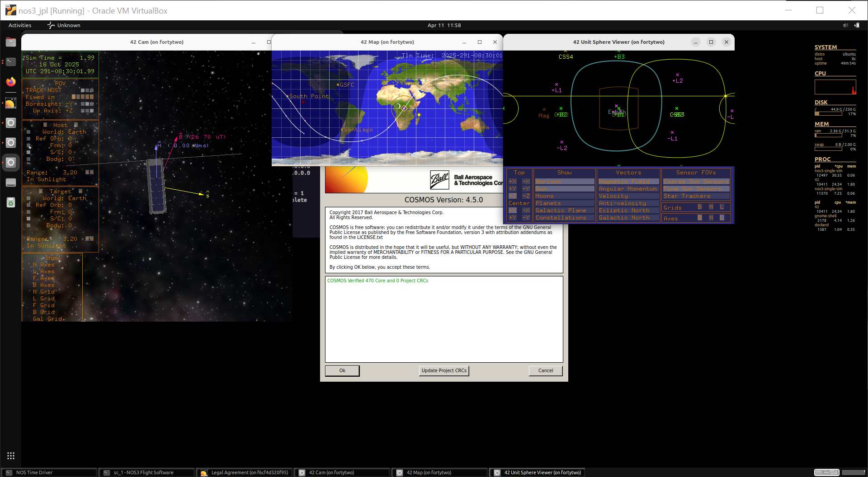
Task: Toggle Horizon display in Show panel
Action: click(x=565, y=182)
